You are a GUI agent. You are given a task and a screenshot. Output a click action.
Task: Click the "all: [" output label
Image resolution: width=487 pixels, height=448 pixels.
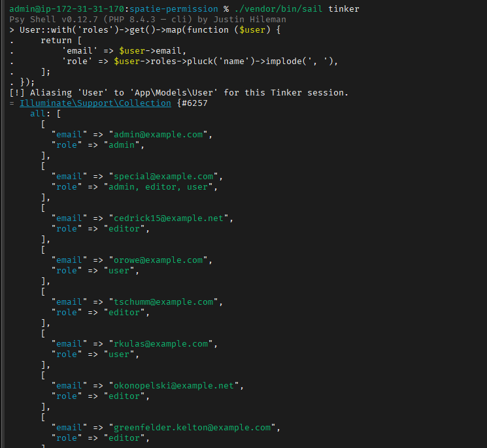(x=45, y=114)
